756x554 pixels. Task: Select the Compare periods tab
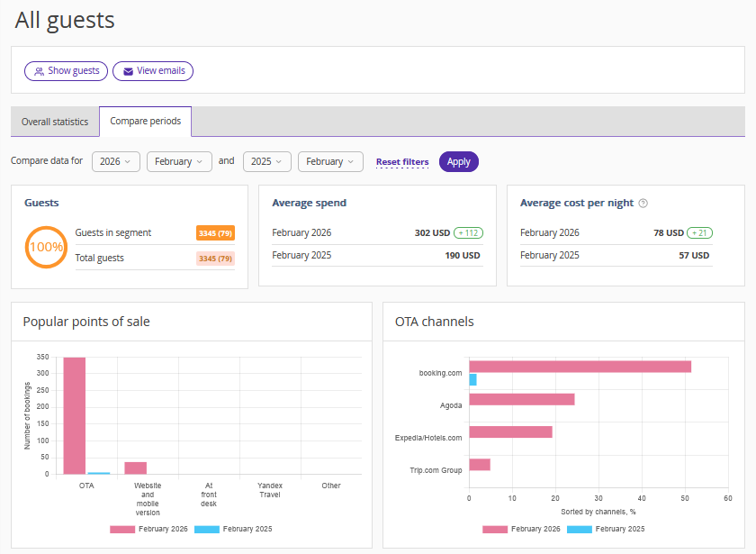(145, 122)
